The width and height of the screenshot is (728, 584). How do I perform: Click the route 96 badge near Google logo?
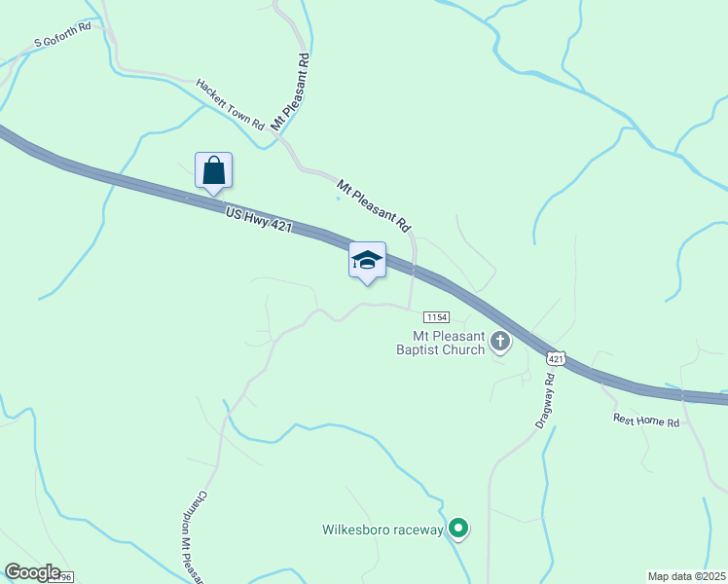(64, 577)
